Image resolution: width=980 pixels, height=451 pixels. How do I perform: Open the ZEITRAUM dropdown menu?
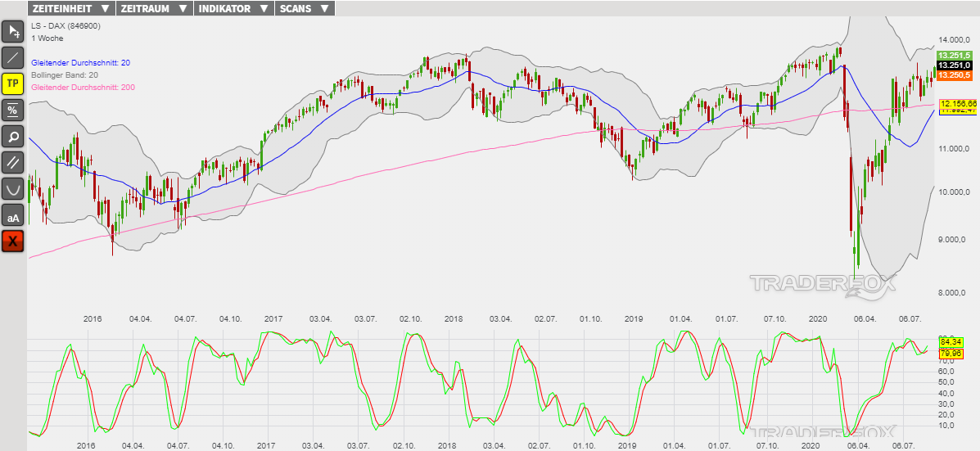pyautogui.click(x=155, y=8)
